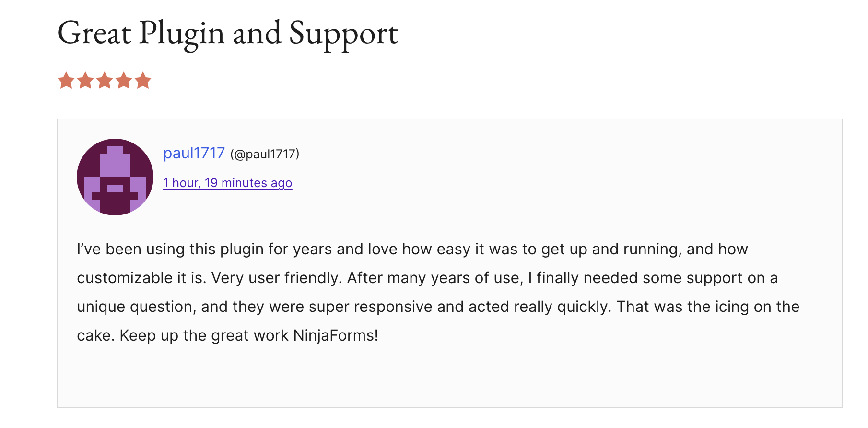The image size is (868, 428).
Task: Open the paul1717 profile link
Action: [194, 154]
